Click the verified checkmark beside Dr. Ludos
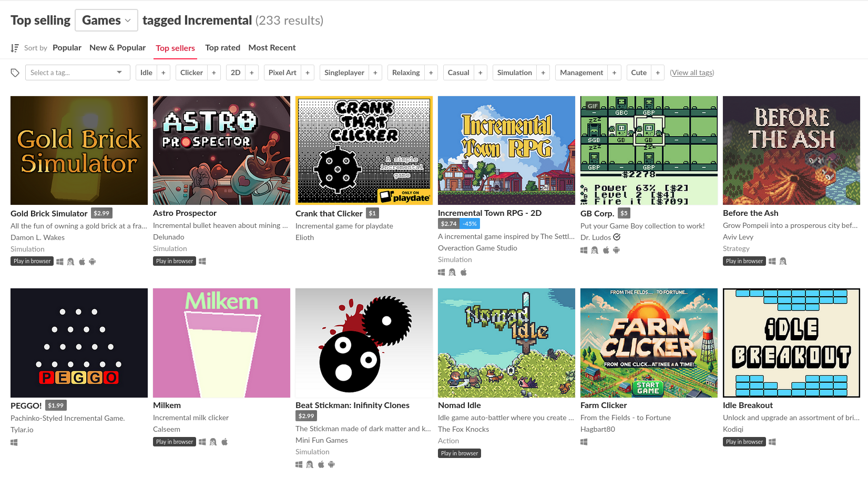This screenshot has height=479, width=868. click(617, 237)
